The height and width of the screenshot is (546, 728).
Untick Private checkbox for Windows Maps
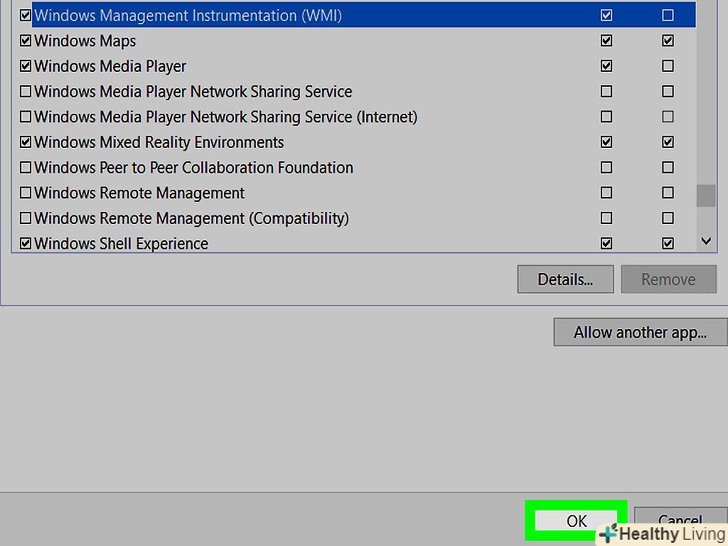tap(606, 41)
